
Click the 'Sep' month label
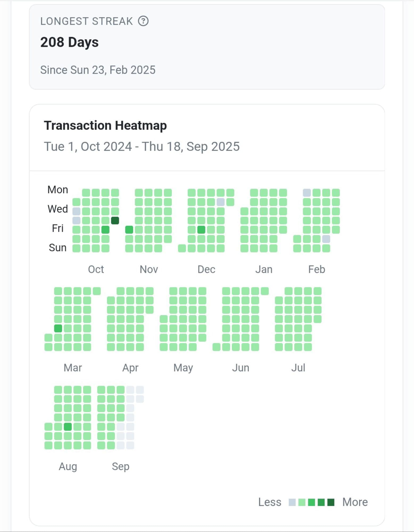coord(120,466)
